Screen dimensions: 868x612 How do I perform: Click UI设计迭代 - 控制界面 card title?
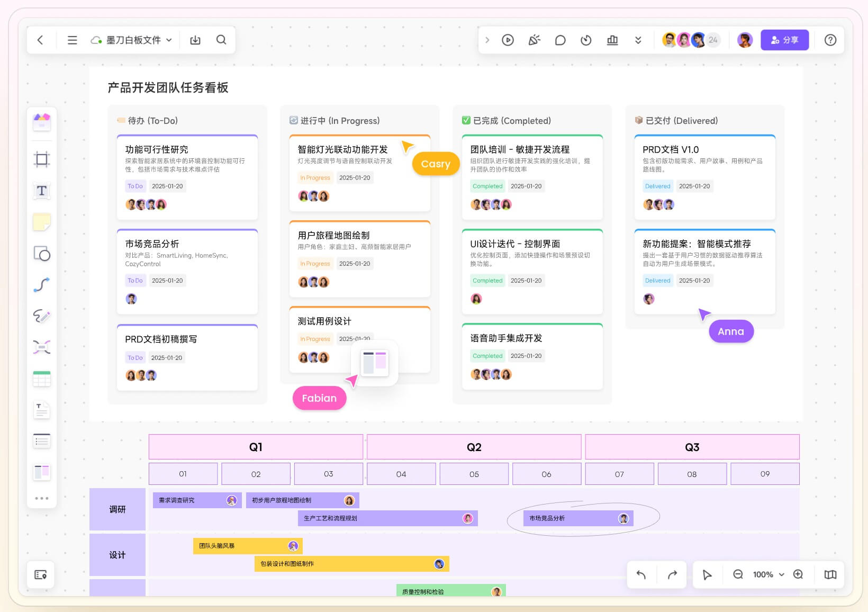tap(515, 244)
